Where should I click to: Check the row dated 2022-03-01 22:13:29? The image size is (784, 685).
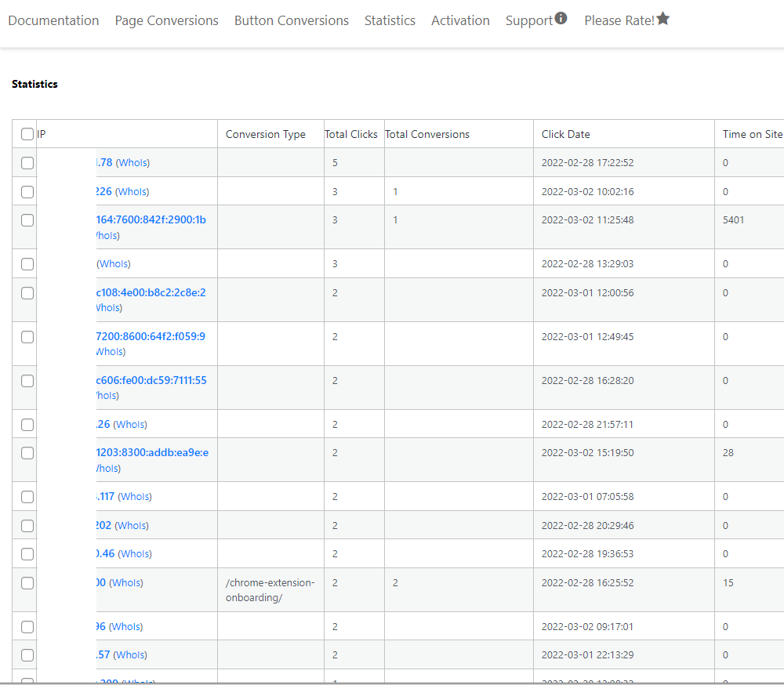point(27,654)
